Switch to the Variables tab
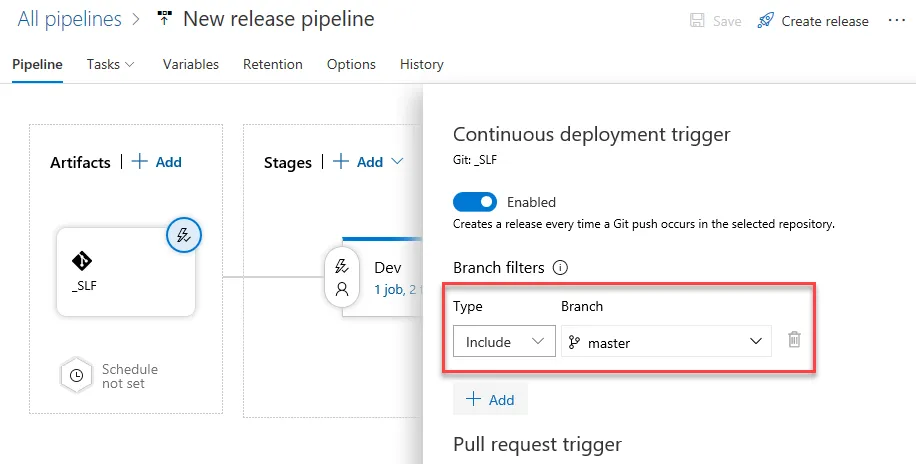 190,64
